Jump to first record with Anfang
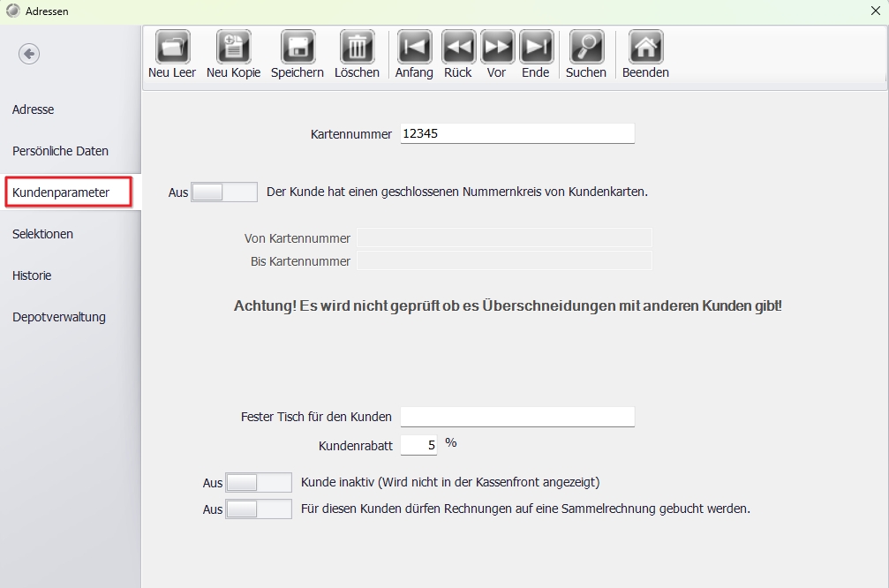Screen dimensions: 889x588 tap(414, 47)
